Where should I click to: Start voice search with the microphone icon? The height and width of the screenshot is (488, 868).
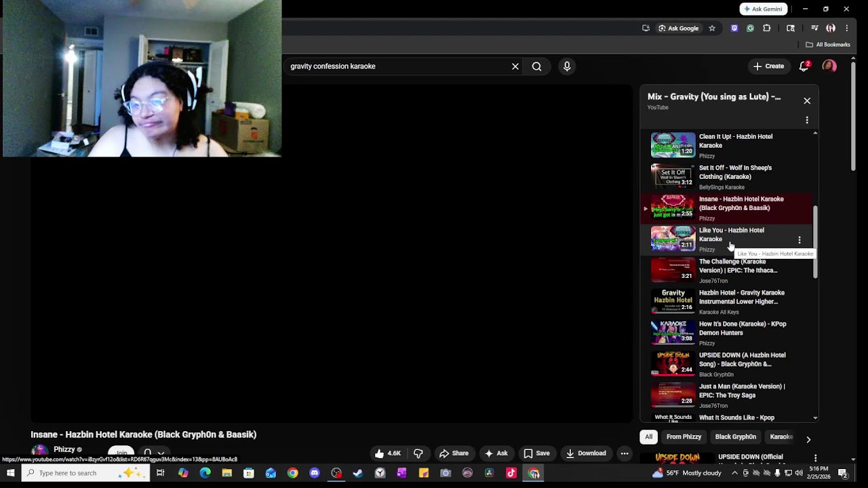point(567,66)
